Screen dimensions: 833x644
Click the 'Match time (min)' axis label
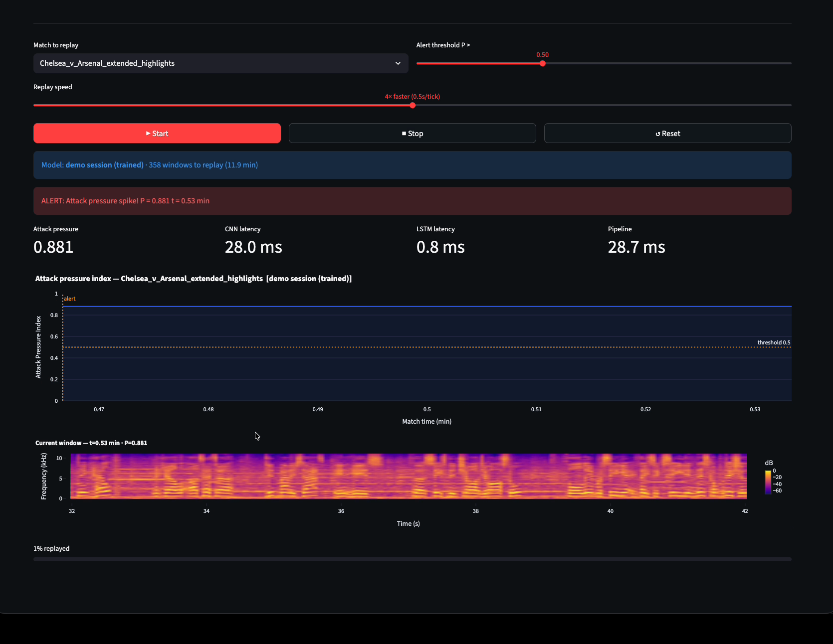pos(426,422)
